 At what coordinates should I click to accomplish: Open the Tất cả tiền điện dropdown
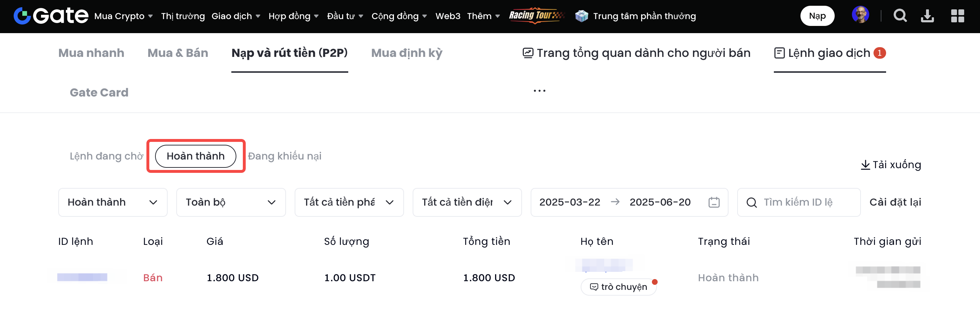click(467, 202)
